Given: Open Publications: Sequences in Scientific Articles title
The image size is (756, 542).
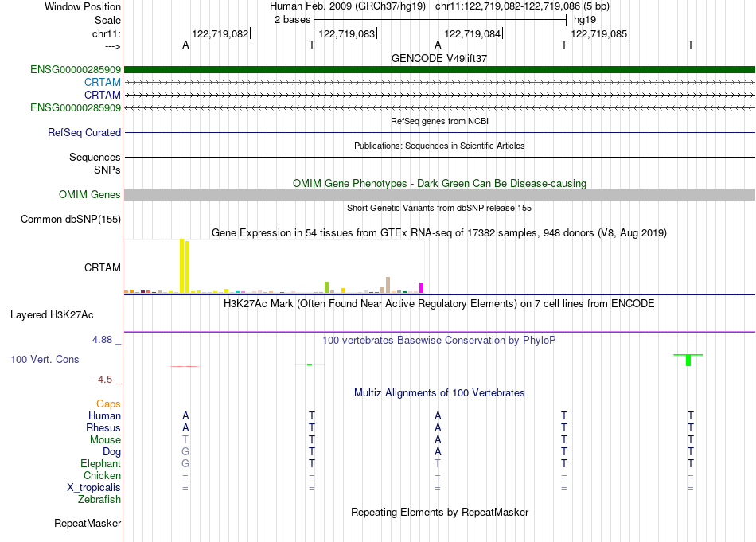Looking at the screenshot, I should click(439, 146).
